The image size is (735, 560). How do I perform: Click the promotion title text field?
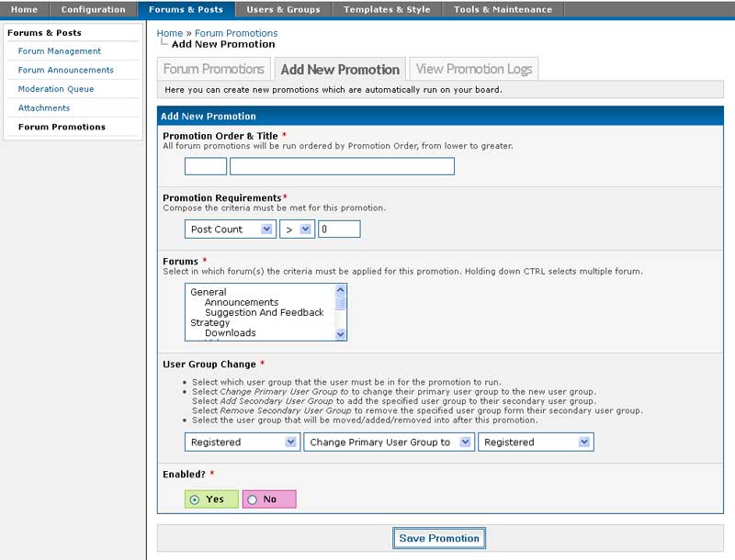[342, 166]
